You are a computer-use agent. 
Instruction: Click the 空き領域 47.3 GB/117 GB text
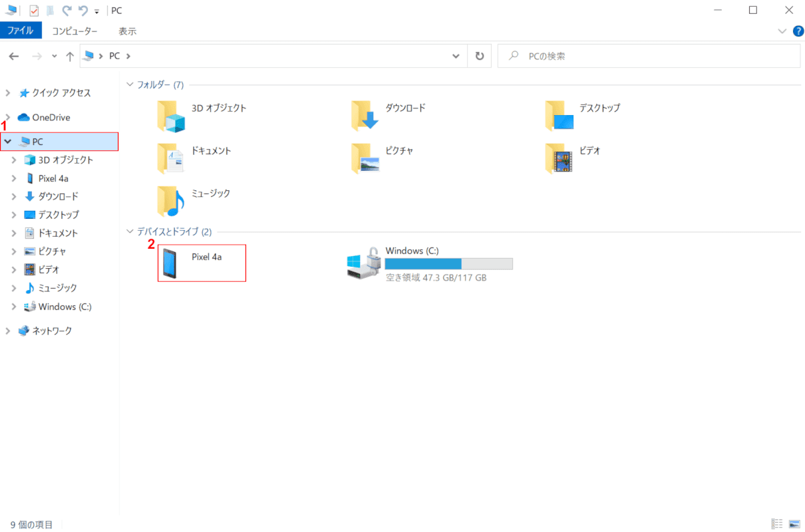436,277
